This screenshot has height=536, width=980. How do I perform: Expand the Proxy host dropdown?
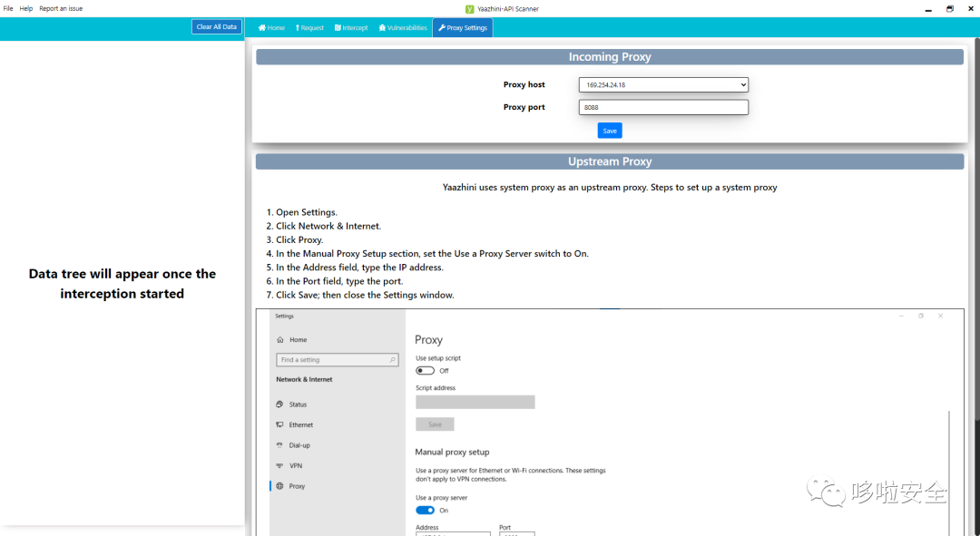point(663,84)
